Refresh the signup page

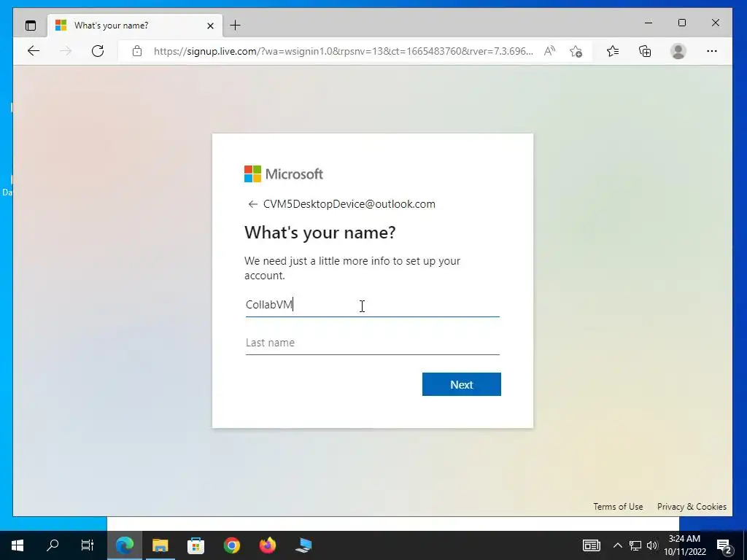click(98, 51)
